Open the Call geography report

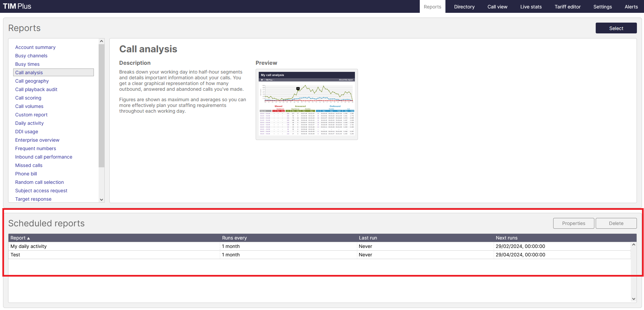32,81
